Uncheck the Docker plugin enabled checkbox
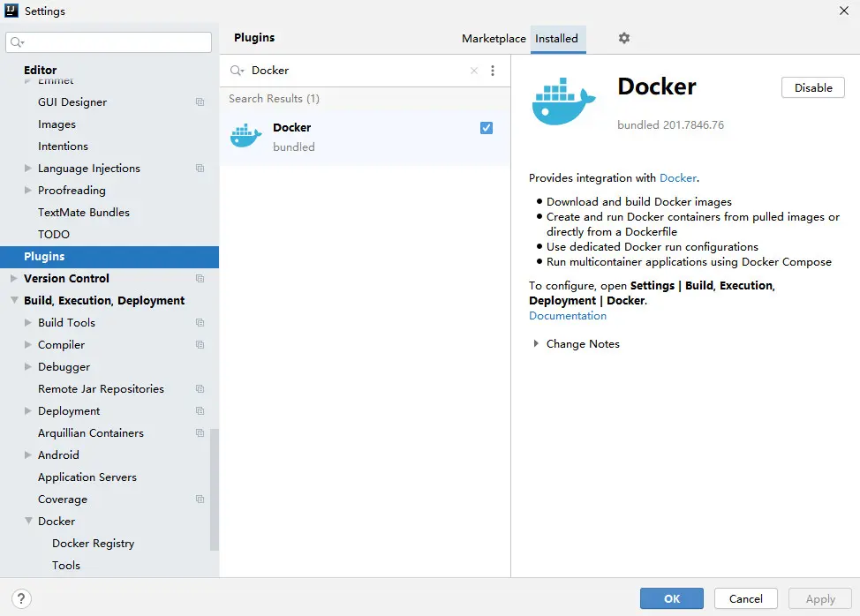 [x=486, y=128]
